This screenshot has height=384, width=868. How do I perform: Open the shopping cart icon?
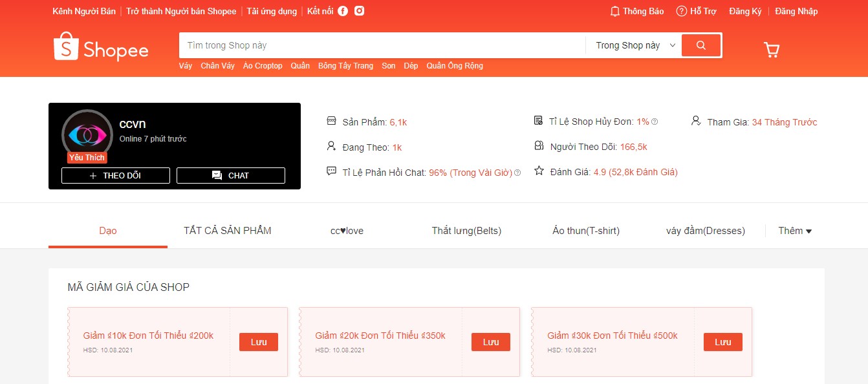pyautogui.click(x=771, y=50)
